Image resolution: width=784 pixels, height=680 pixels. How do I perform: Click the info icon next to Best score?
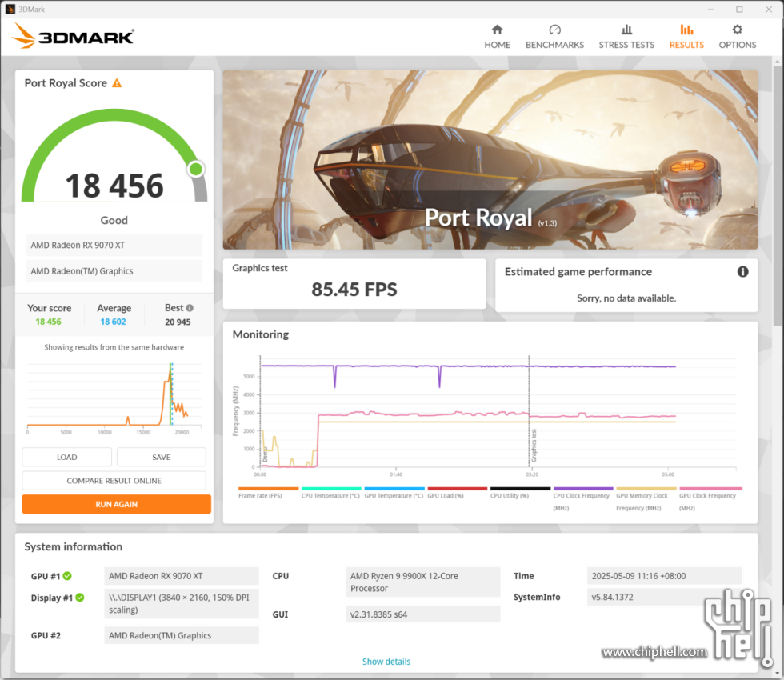click(x=190, y=308)
